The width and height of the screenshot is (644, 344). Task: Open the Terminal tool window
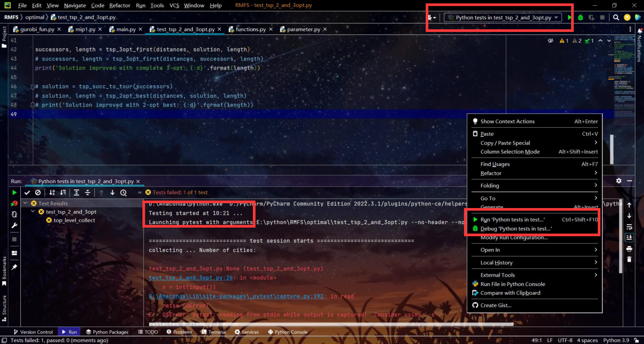[x=214, y=332]
